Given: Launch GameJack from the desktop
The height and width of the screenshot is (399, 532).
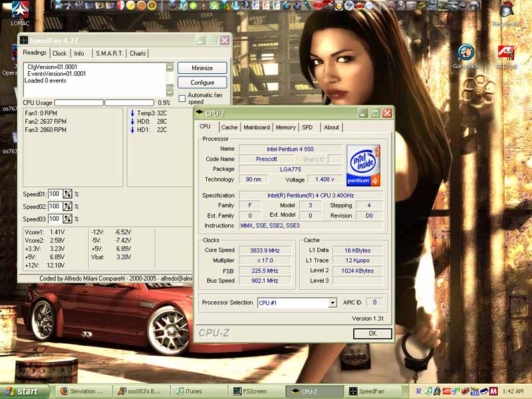Looking at the screenshot, I should [x=465, y=53].
